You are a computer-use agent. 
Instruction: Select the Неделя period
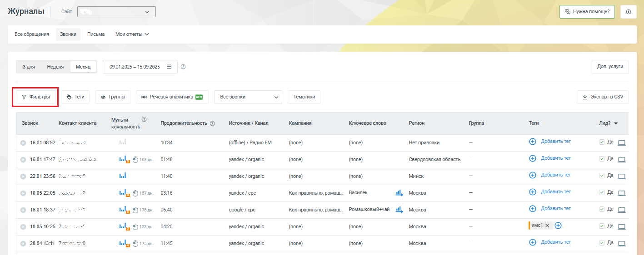click(55, 67)
